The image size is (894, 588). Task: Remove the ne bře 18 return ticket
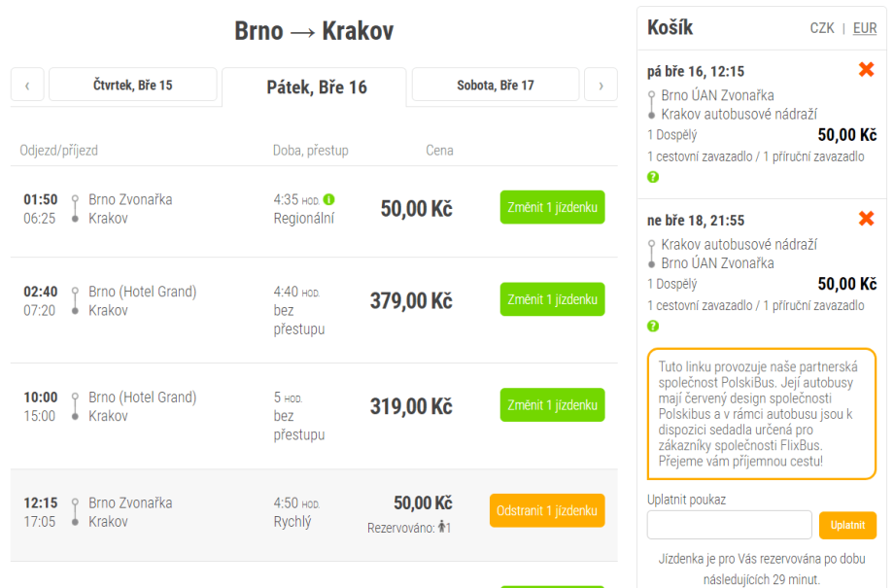[x=866, y=219]
